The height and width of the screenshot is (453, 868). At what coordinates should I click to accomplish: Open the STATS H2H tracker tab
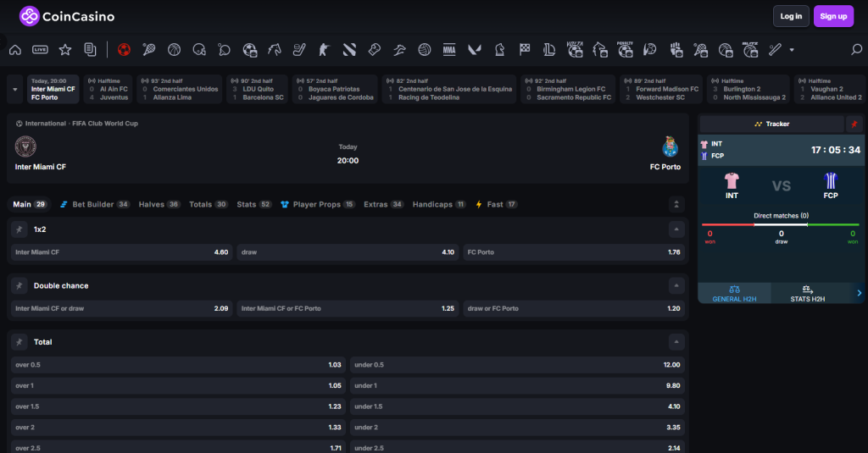click(x=807, y=293)
